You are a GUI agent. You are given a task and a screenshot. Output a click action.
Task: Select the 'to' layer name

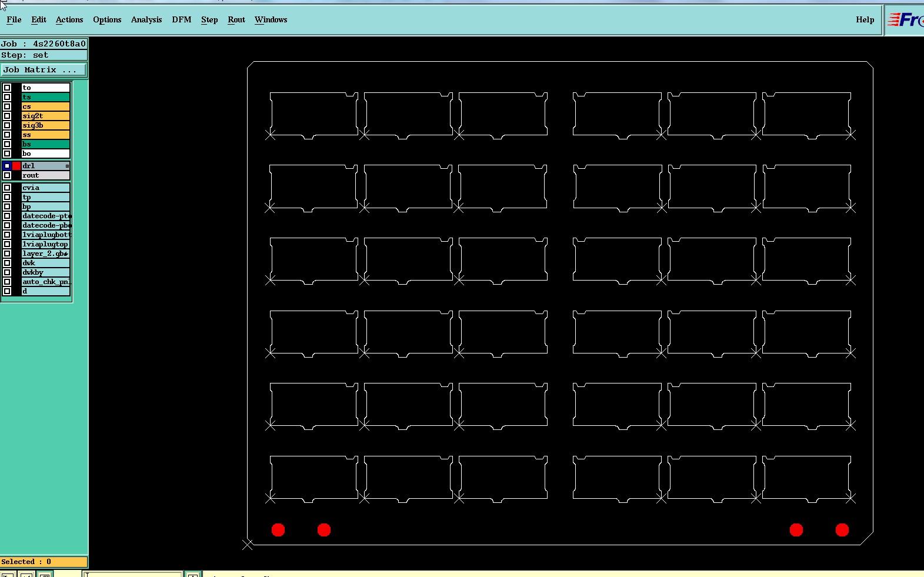click(x=46, y=88)
